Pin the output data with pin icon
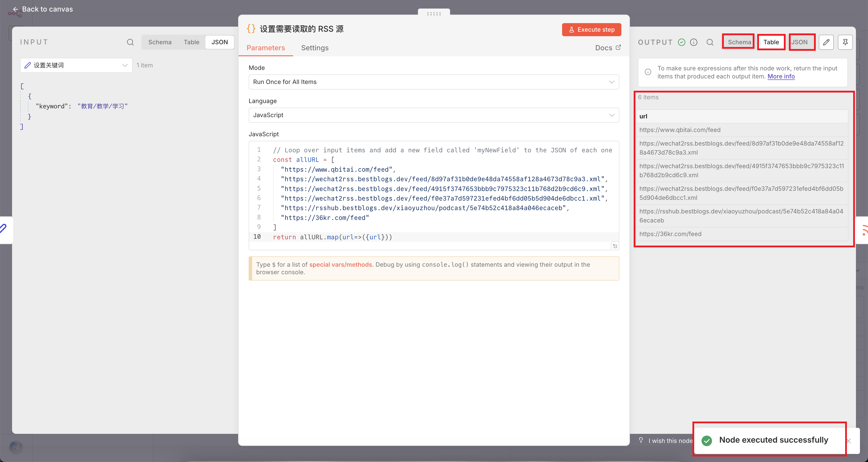Image resolution: width=868 pixels, height=462 pixels. tap(845, 42)
